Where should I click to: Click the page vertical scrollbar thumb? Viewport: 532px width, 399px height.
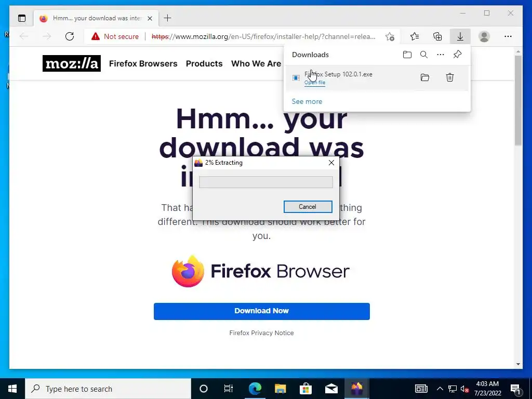point(518,100)
